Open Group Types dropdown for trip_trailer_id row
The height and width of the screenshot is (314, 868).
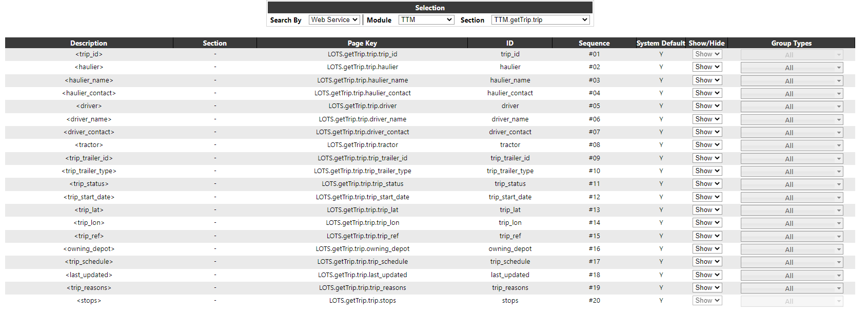click(792, 159)
